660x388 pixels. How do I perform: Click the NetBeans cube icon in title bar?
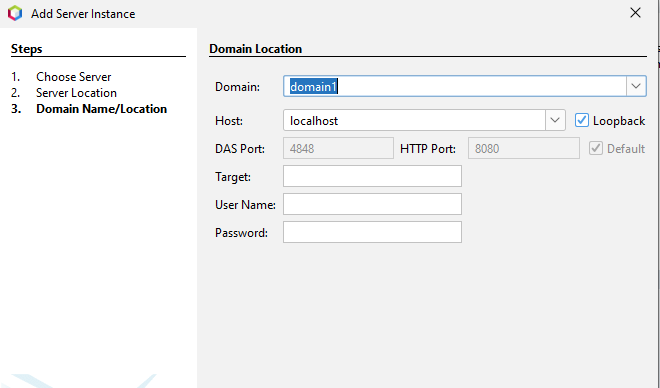coord(15,13)
